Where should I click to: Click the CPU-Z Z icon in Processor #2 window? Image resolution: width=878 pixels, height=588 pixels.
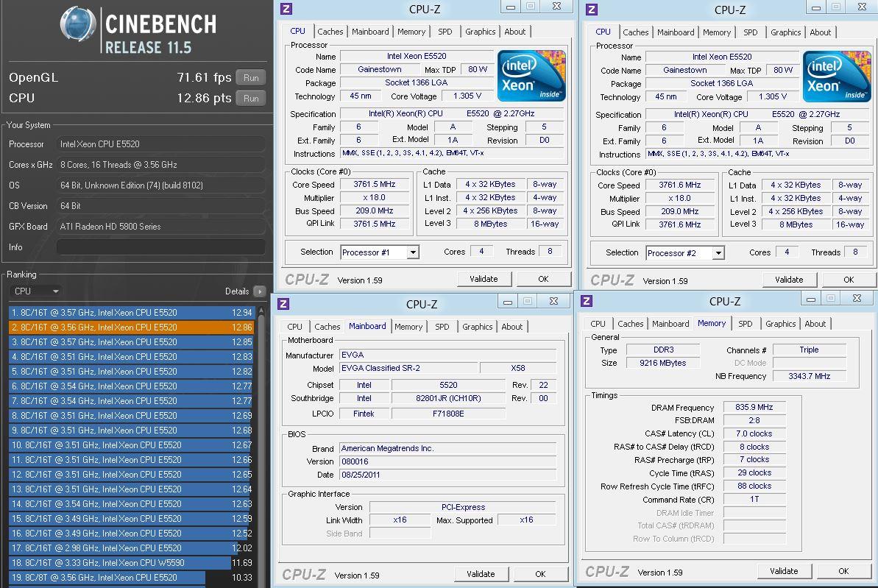coord(591,9)
